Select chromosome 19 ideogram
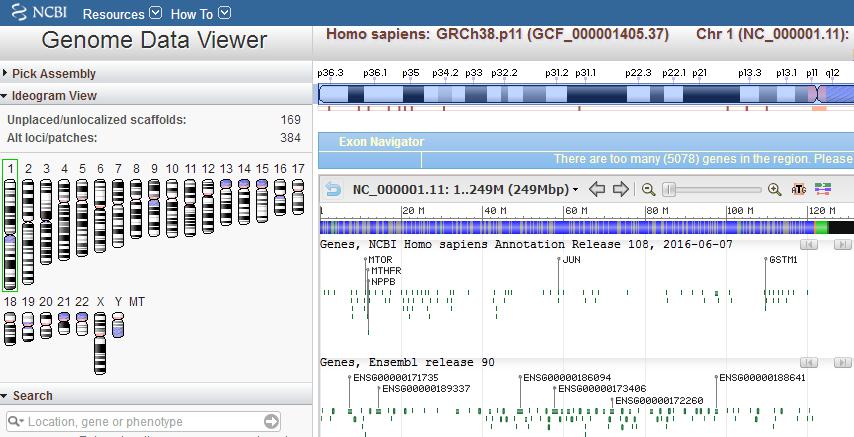 tap(28, 327)
